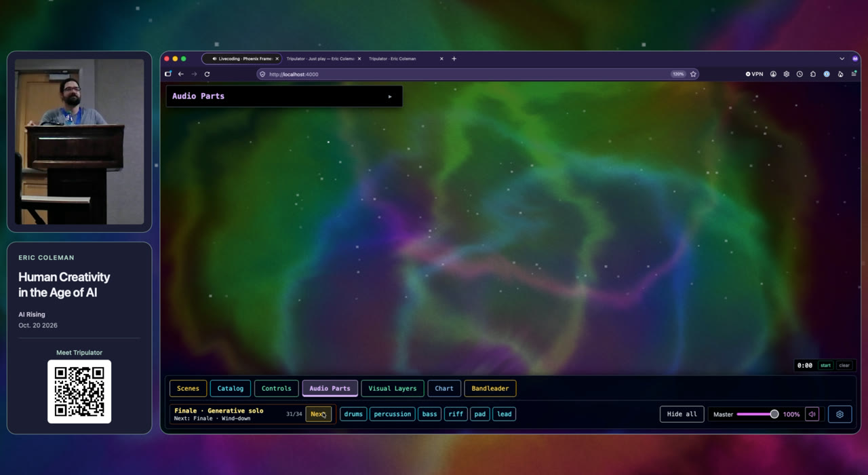
Task: Close the Livecoding - Phoenix Frame tab
Action: click(277, 59)
